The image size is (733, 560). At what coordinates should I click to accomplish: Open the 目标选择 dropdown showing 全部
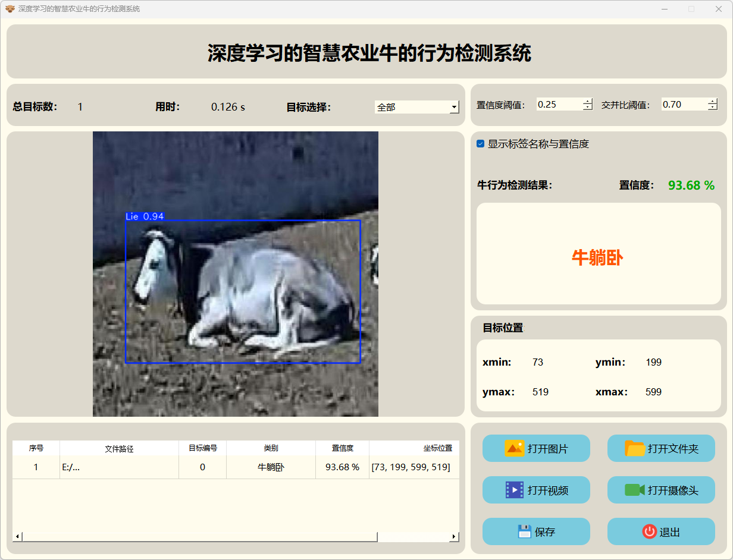(417, 107)
